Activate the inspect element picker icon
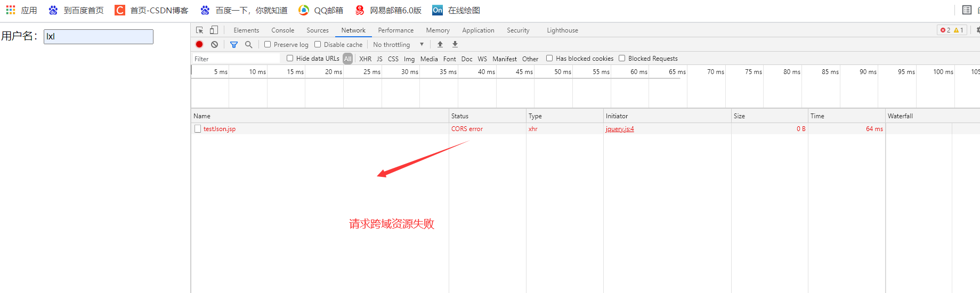 (200, 30)
